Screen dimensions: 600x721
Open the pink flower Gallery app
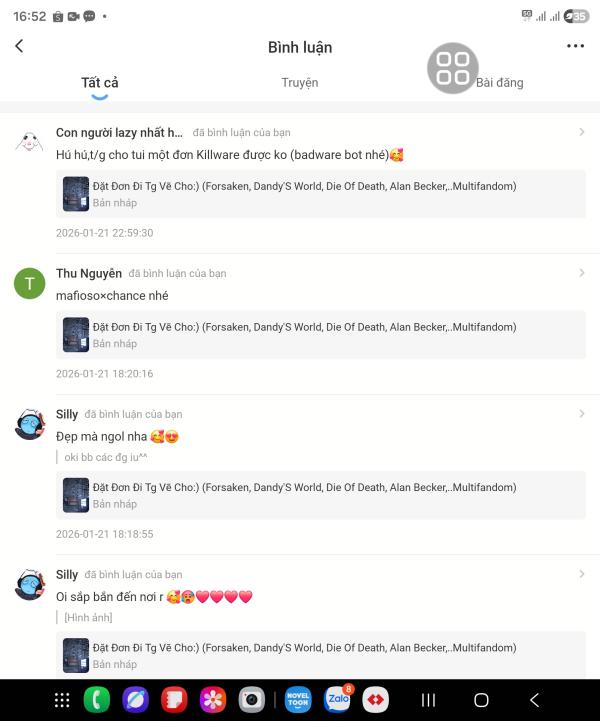(213, 700)
